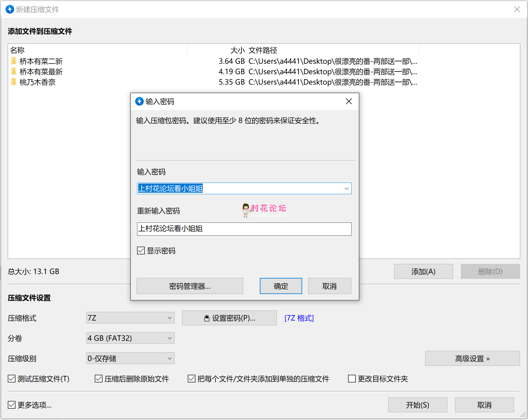Open the 压缩格式 7Z dropdown
The image size is (528, 420).
(131, 318)
